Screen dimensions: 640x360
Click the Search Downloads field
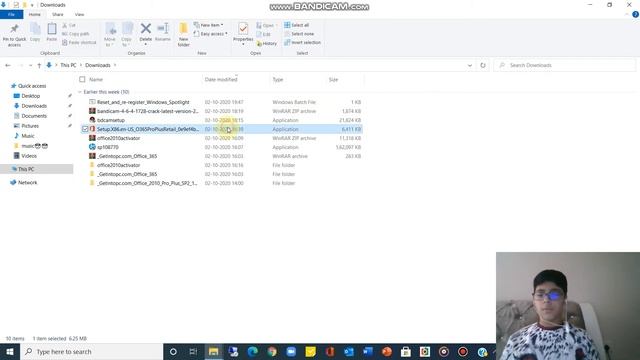click(x=565, y=65)
